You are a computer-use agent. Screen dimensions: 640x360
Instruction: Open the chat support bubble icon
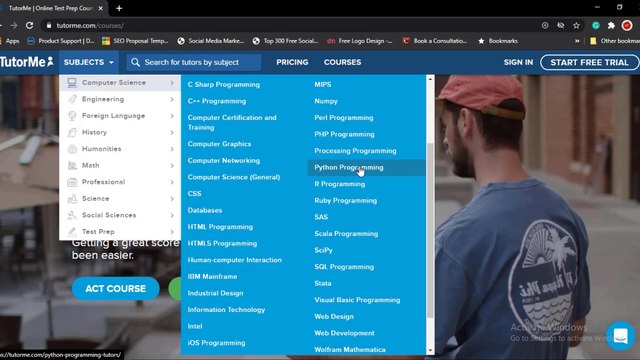(620, 336)
